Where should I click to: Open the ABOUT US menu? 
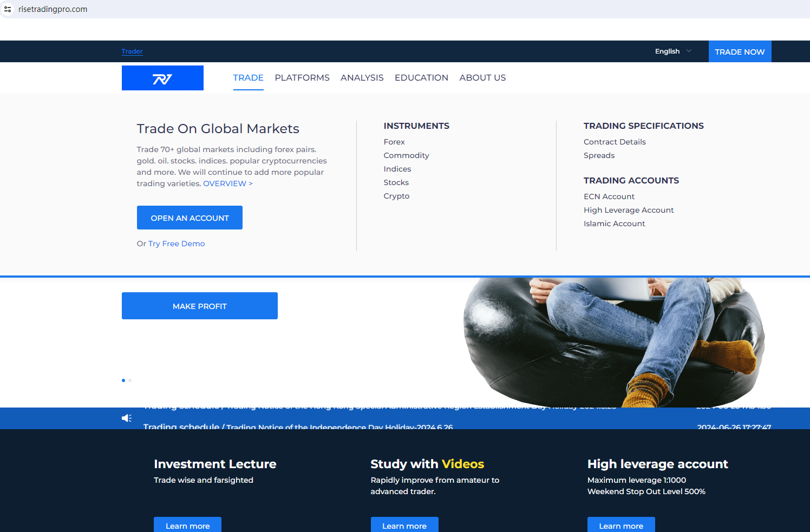[482, 78]
